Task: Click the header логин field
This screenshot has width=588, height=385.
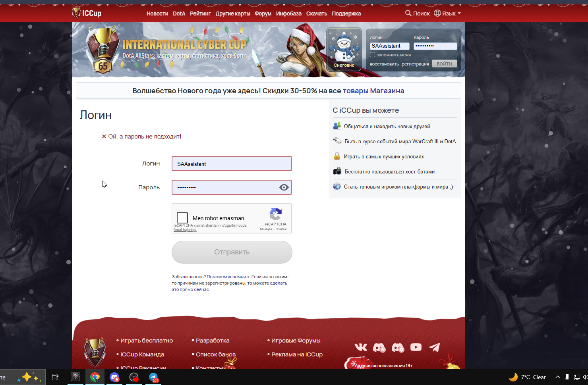Action: pos(390,46)
